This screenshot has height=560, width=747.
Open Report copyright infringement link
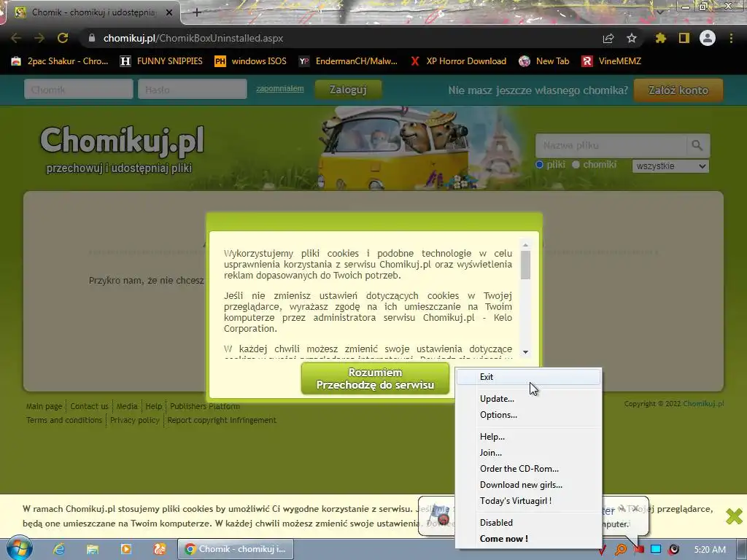(x=222, y=420)
